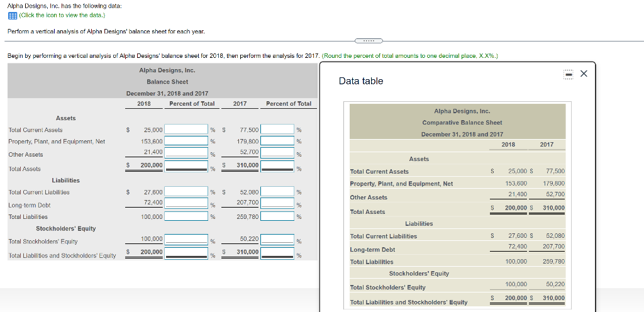Select 2017 percent field for Other Assets
This screenshot has height=312, width=644.
tap(277, 153)
